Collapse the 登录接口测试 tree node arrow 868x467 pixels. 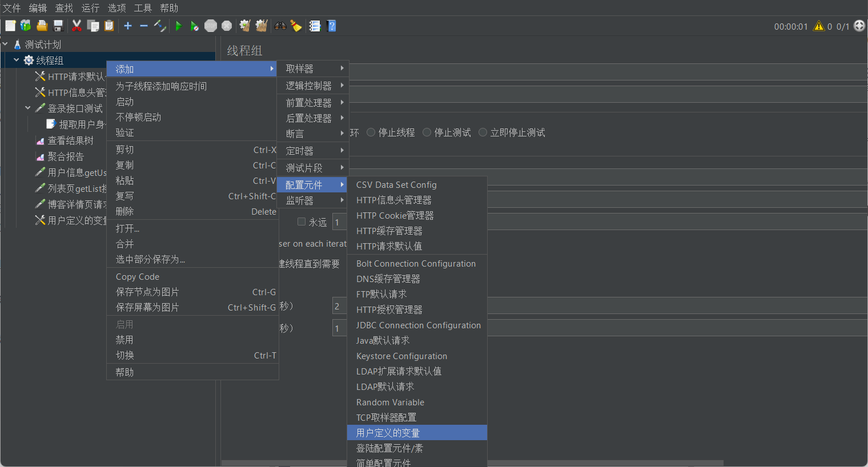28,108
